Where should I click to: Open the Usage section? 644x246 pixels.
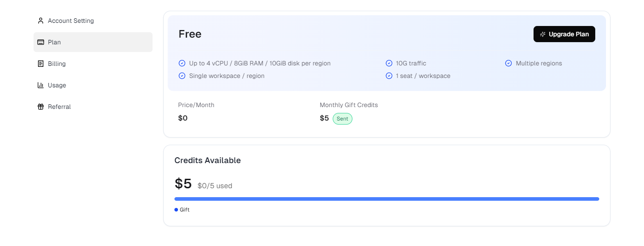(93, 85)
